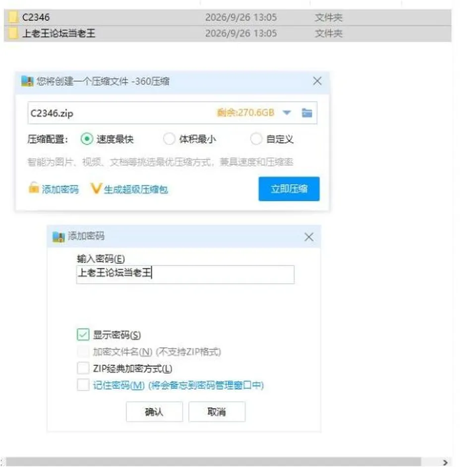Click the 360压缩 app icon in the compression dialog title
The width and height of the screenshot is (476, 467).
[x=27, y=81]
